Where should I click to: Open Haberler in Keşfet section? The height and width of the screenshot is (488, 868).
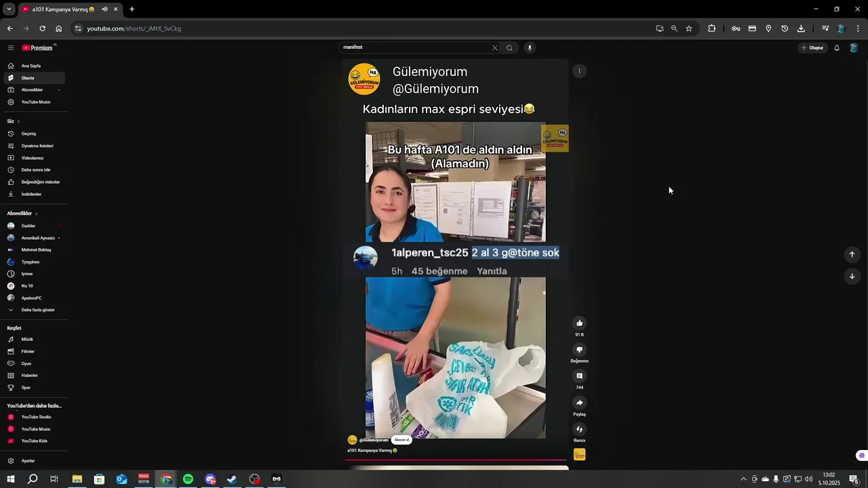point(33,375)
